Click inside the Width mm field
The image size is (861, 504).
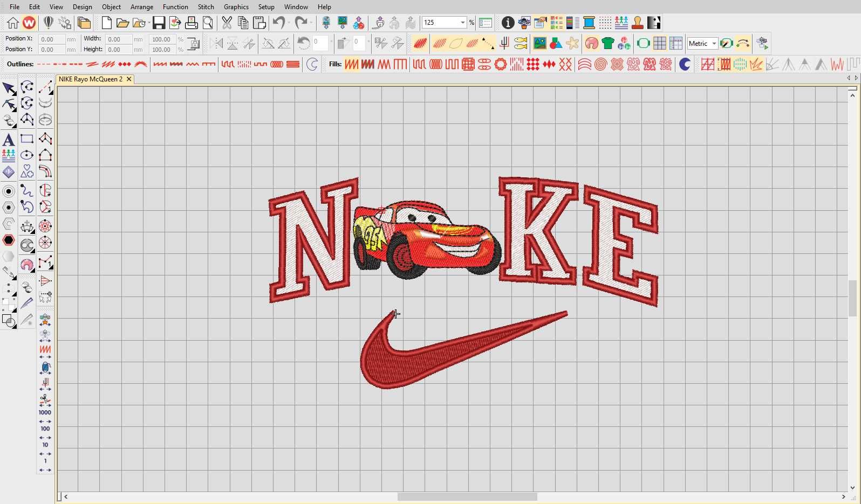click(119, 39)
